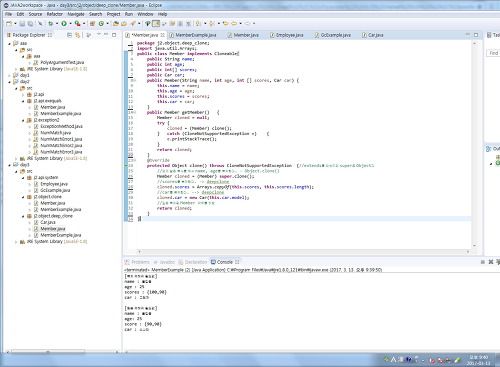This screenshot has height=367, width=500.
Task: Select Employee.java in Package Explorer
Action: point(51,184)
